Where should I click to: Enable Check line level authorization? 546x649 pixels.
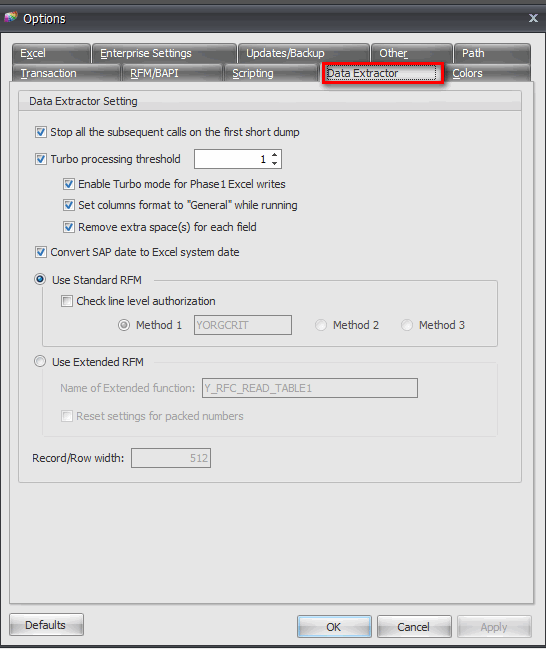(x=67, y=301)
